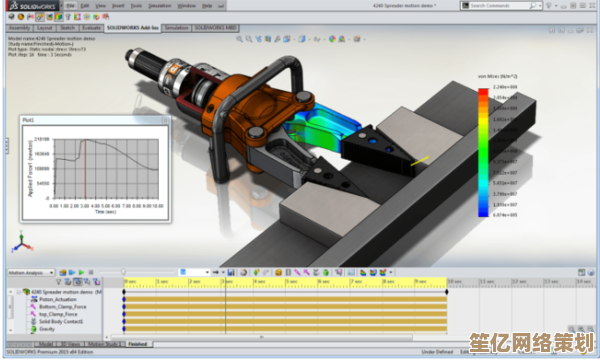Open the Motion Analysis study type dropdown
The height and width of the screenshot is (361, 600).
click(31, 273)
